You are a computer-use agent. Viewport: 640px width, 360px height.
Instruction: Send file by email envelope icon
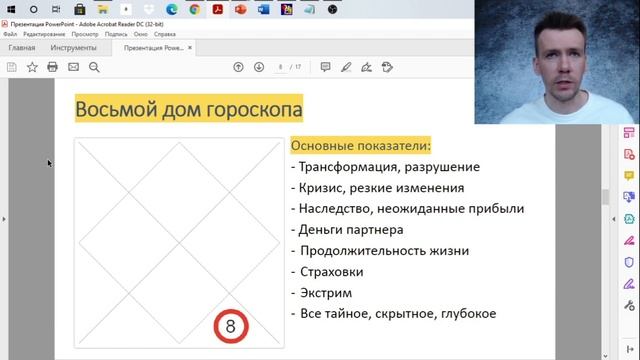pyautogui.click(x=73, y=67)
